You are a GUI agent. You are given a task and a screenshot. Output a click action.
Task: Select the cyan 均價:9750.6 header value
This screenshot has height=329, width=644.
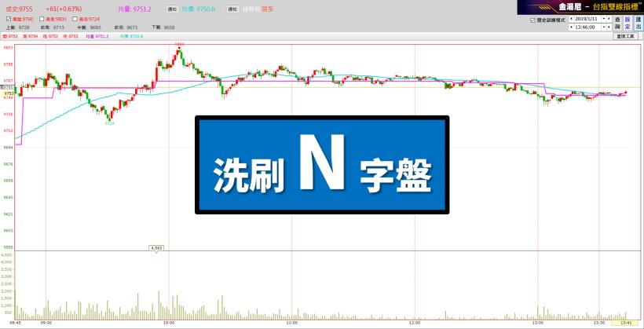click(199, 9)
